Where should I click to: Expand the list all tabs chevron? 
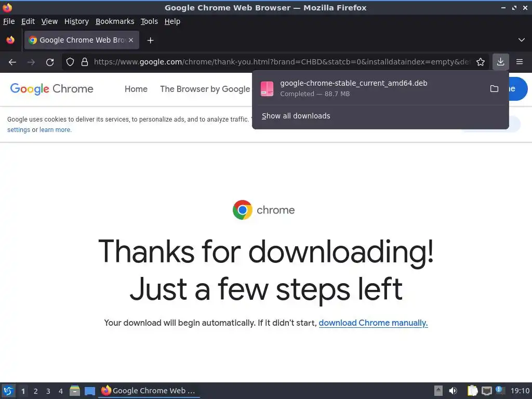[x=522, y=40]
